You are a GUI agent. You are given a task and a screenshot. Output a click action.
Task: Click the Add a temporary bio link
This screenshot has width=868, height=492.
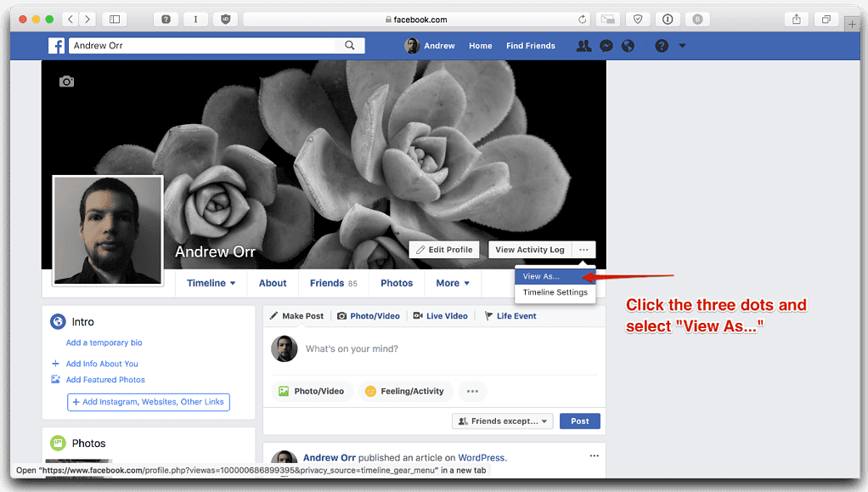104,342
